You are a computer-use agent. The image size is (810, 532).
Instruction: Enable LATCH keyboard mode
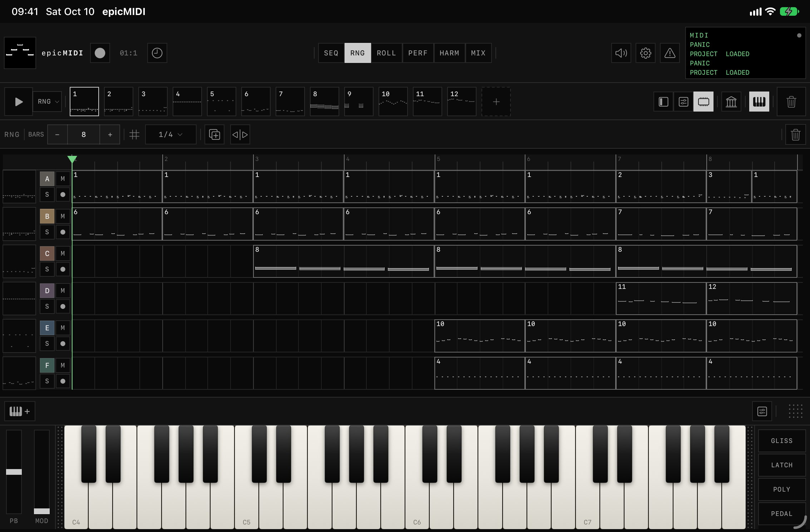782,465
